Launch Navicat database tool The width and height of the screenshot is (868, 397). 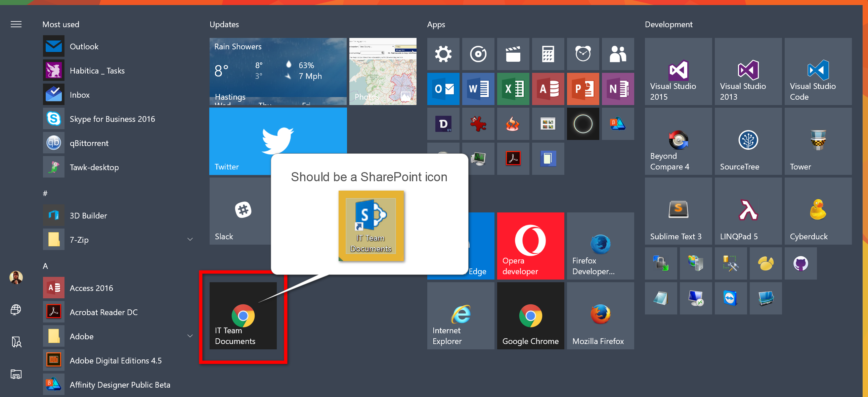(766, 264)
